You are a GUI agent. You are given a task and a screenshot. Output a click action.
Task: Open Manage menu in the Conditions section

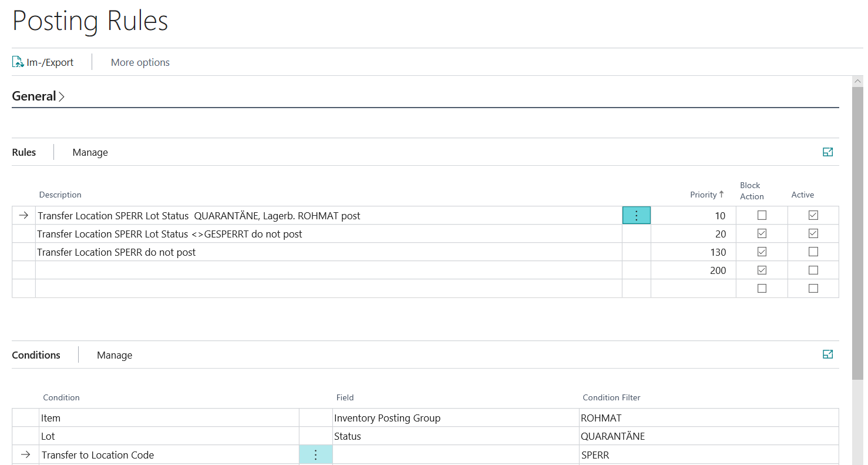pyautogui.click(x=115, y=355)
